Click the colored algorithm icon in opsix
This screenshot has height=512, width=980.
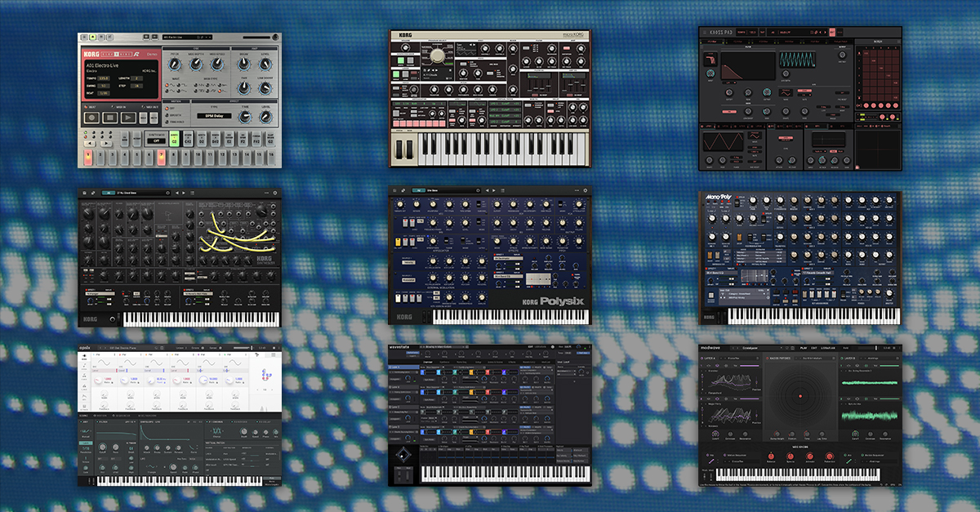tap(265, 374)
